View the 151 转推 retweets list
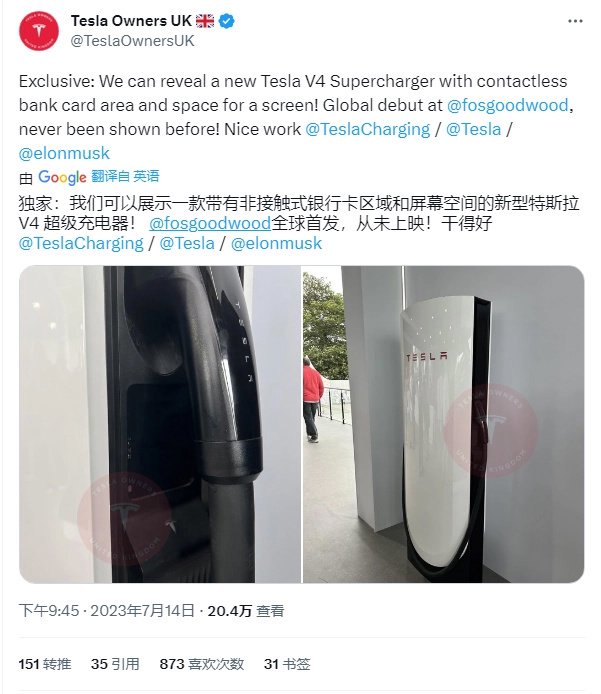Screen dimensions: 601x694 (x=45, y=664)
